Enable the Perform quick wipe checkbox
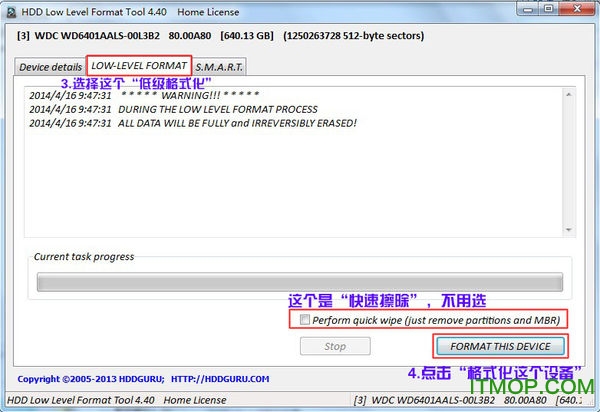600x412 pixels. point(305,319)
